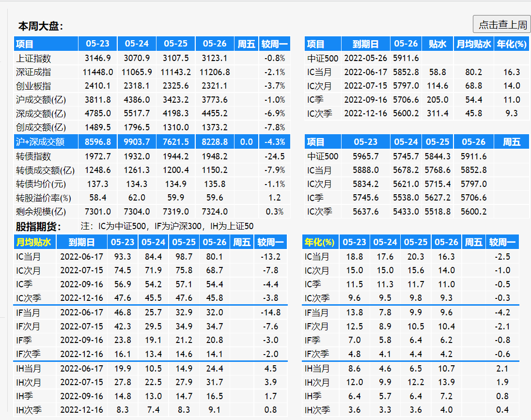This screenshot has height=420, width=531.
Task: Click 中证500 price 5965.7
Action: 365,156
